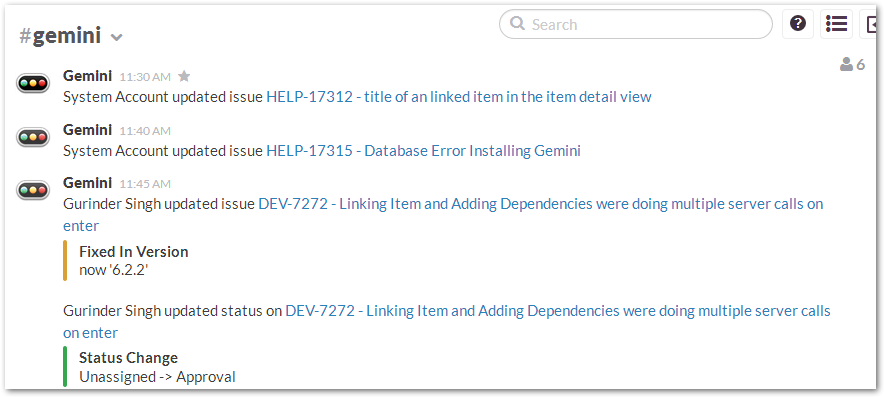Focus the Search input field
885x398 pixels.
pyautogui.click(x=636, y=24)
